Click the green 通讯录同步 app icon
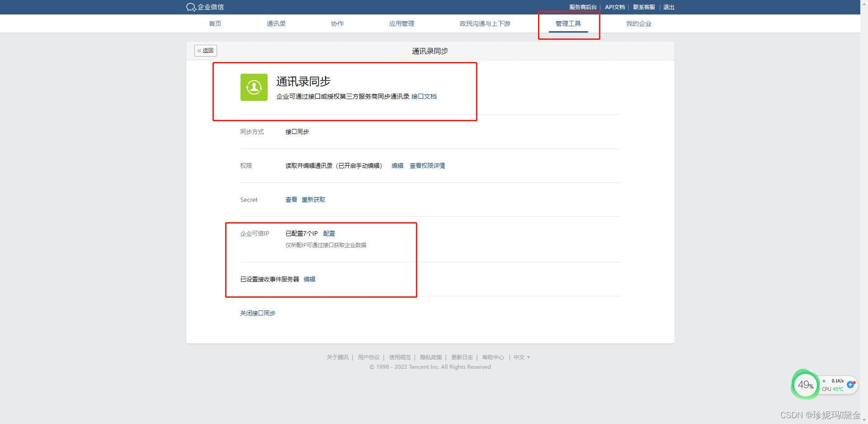Image resolution: width=868 pixels, height=424 pixels. click(254, 87)
